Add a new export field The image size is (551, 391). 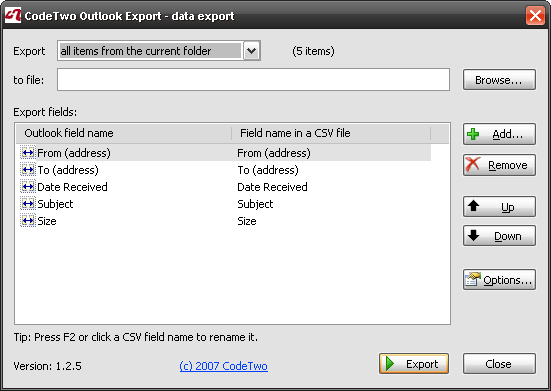499,134
